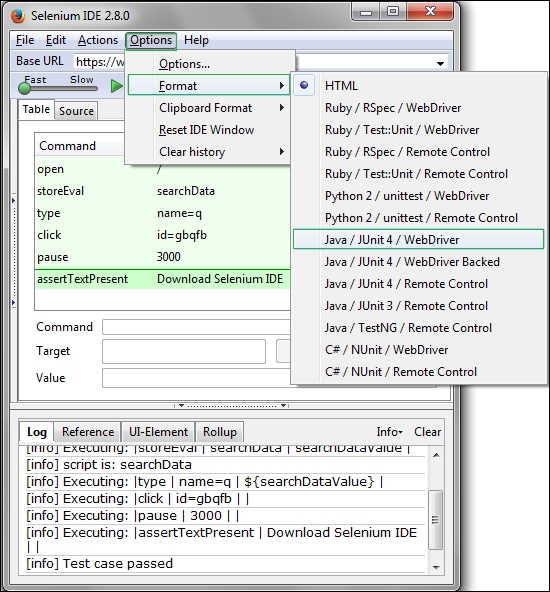Image resolution: width=550 pixels, height=592 pixels.
Task: Choose Java / JUnit 4 / WebDriver Backed format
Action: coord(419,262)
